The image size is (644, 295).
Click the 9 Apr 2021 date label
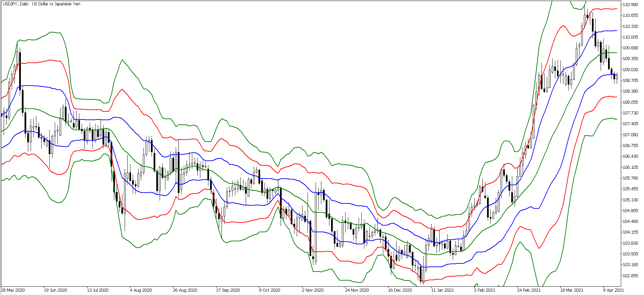[x=613, y=290]
